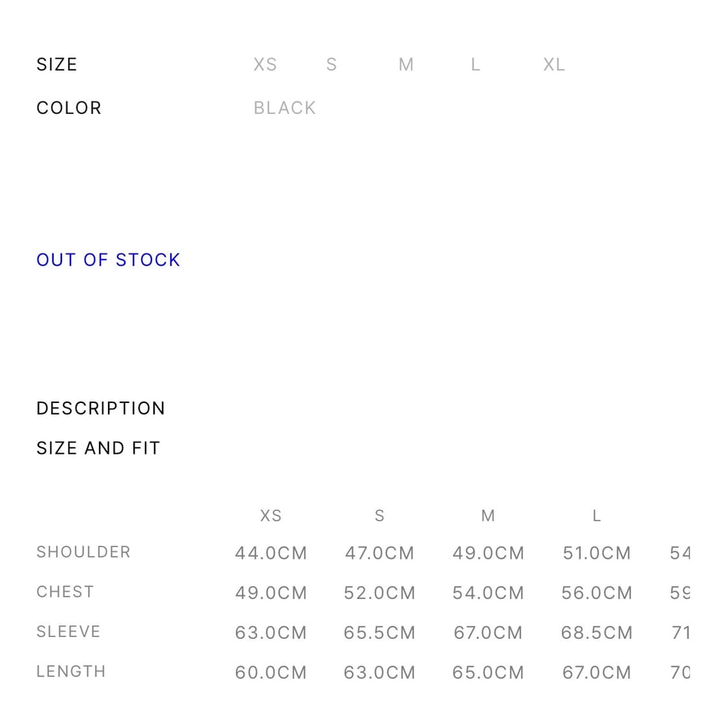
Task: Click the 68.5CM sleeve measurement cell
Action: pyautogui.click(x=597, y=633)
